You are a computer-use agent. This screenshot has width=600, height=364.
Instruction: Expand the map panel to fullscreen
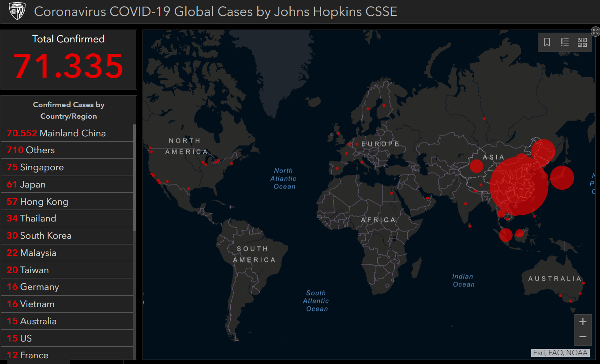pos(596,31)
